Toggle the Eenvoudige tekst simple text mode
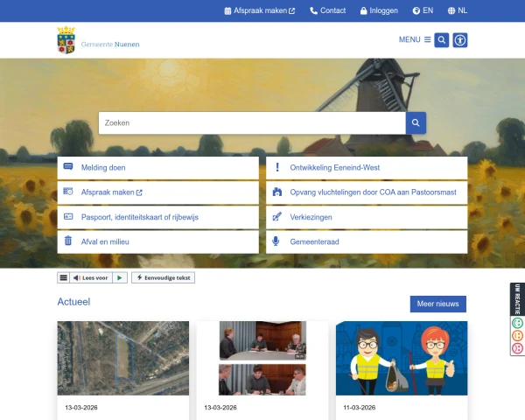The width and height of the screenshot is (525, 420). (x=163, y=277)
